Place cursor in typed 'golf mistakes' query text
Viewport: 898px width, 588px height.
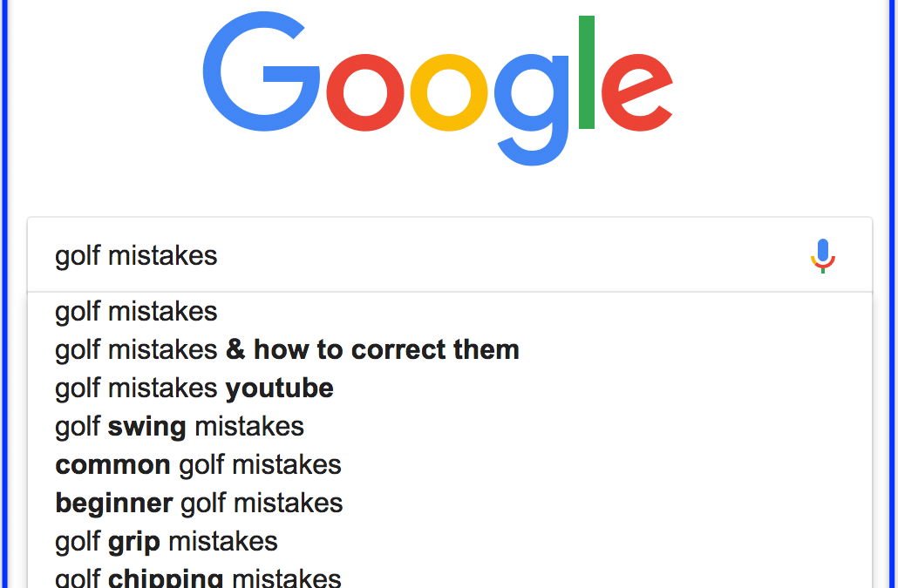[136, 256]
